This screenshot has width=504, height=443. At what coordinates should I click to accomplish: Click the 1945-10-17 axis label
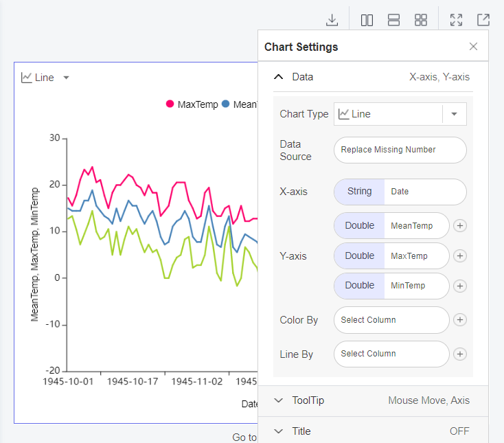(x=133, y=382)
